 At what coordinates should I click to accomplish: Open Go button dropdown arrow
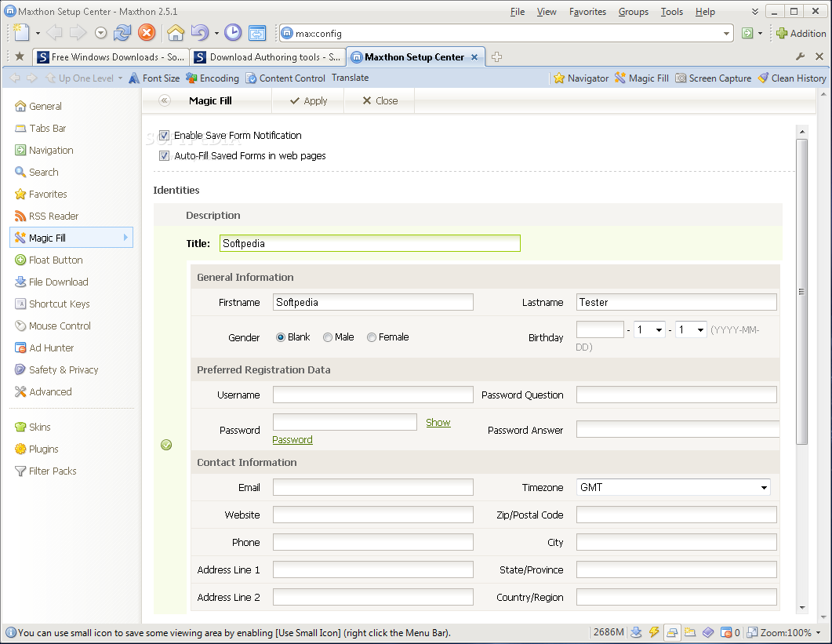click(760, 34)
